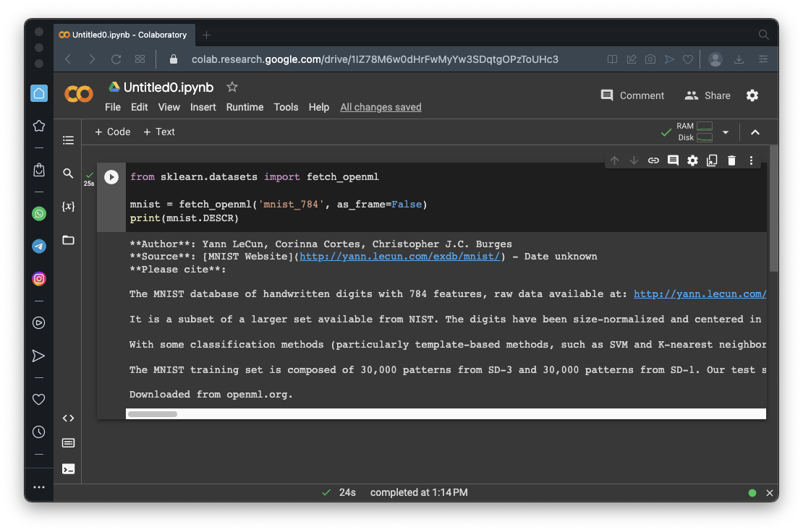Copy link to cell using chain icon

coord(653,160)
